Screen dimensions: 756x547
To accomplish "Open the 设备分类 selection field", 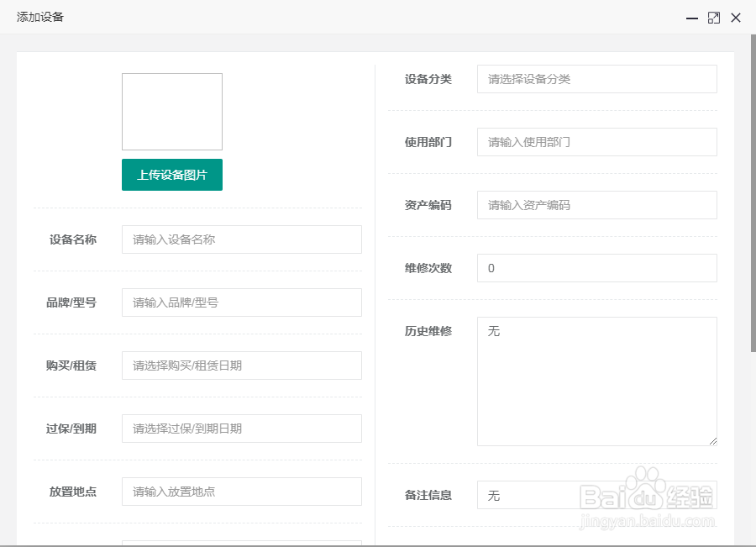I will 597,79.
